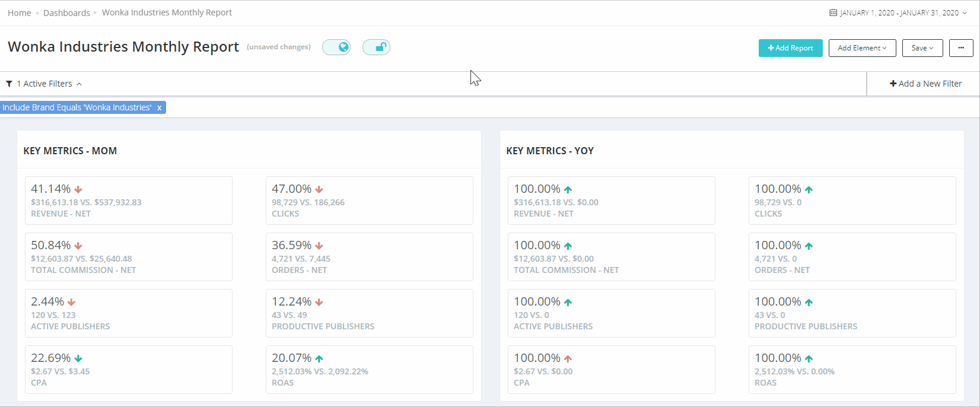Image resolution: width=980 pixels, height=407 pixels.
Task: Click the calendar icon beside date range
Action: 833,12
